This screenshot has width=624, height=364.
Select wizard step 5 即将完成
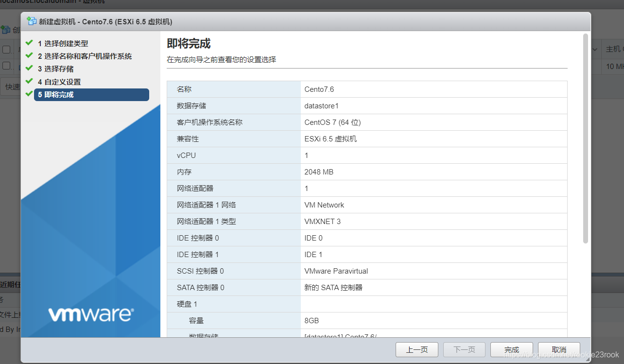pos(91,95)
